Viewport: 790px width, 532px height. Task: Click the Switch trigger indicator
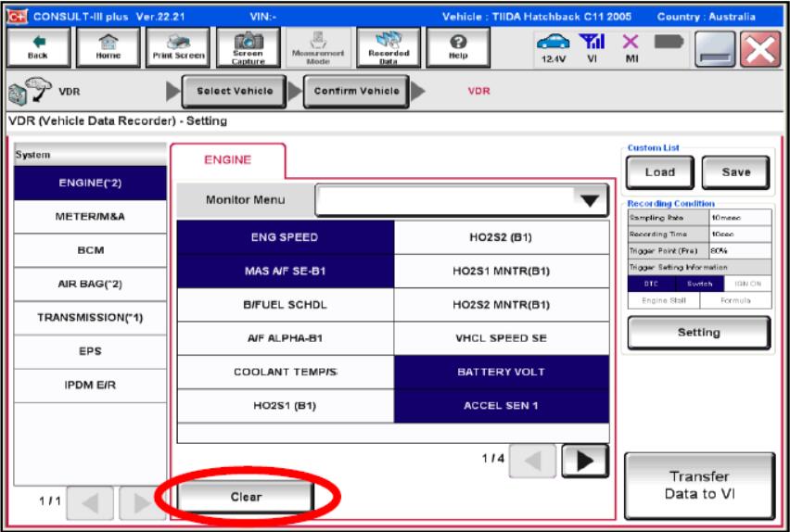point(700,285)
